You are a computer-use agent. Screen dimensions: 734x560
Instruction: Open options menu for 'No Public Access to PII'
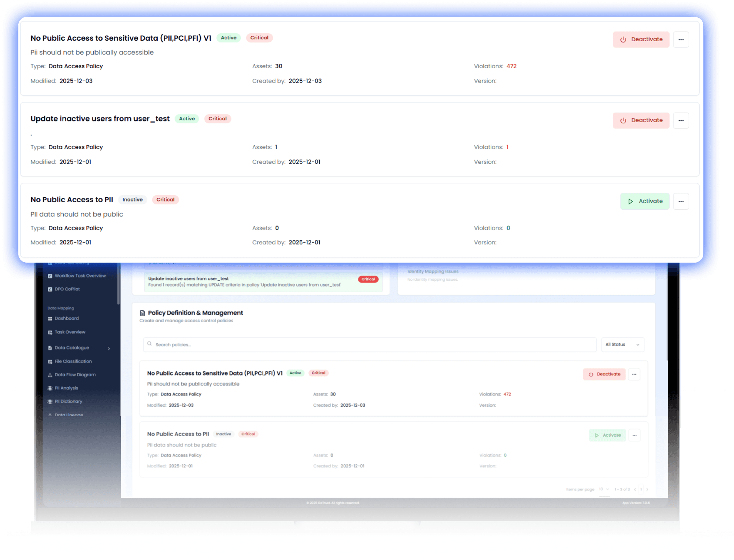681,201
